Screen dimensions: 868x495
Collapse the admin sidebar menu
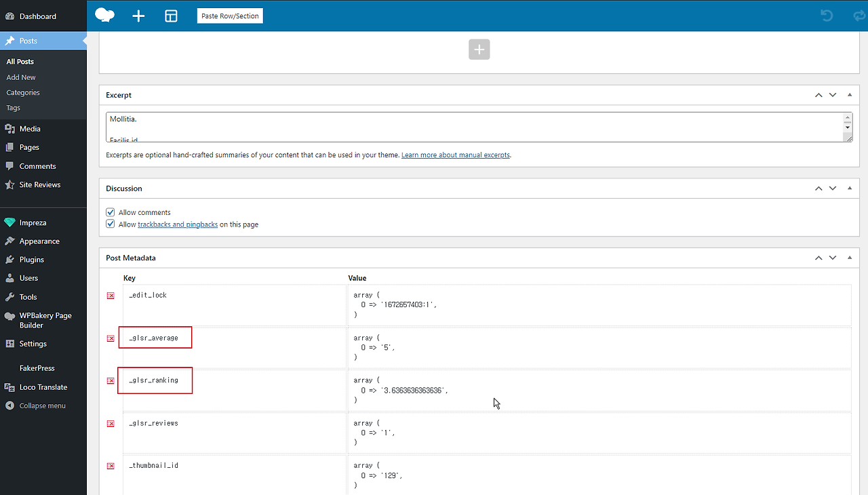point(43,405)
